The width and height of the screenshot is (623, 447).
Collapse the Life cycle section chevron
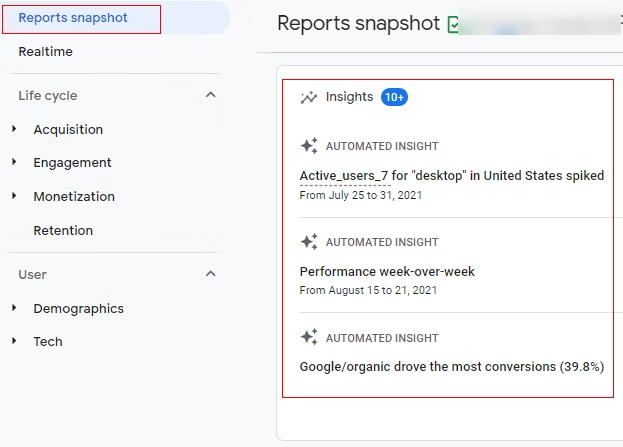pos(210,95)
